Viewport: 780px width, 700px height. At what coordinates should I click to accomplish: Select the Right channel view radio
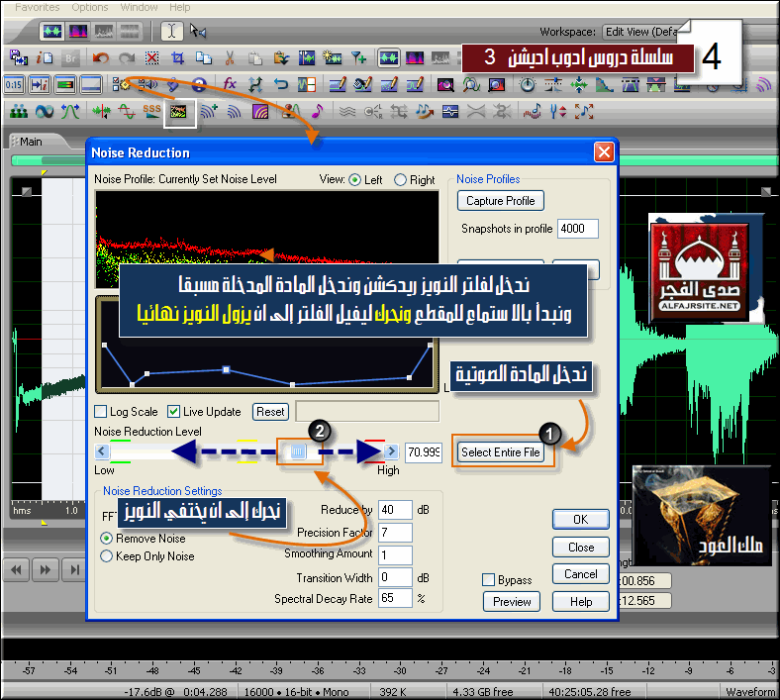click(x=401, y=179)
